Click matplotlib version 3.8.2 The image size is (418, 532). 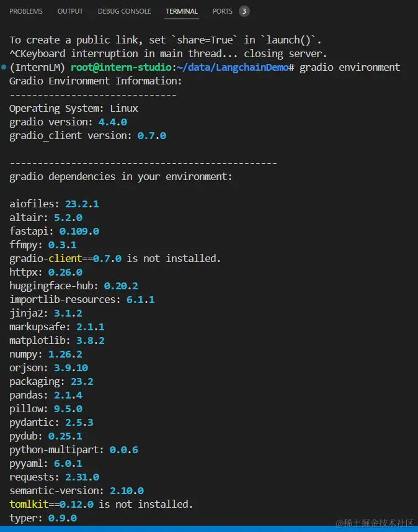[x=91, y=340]
